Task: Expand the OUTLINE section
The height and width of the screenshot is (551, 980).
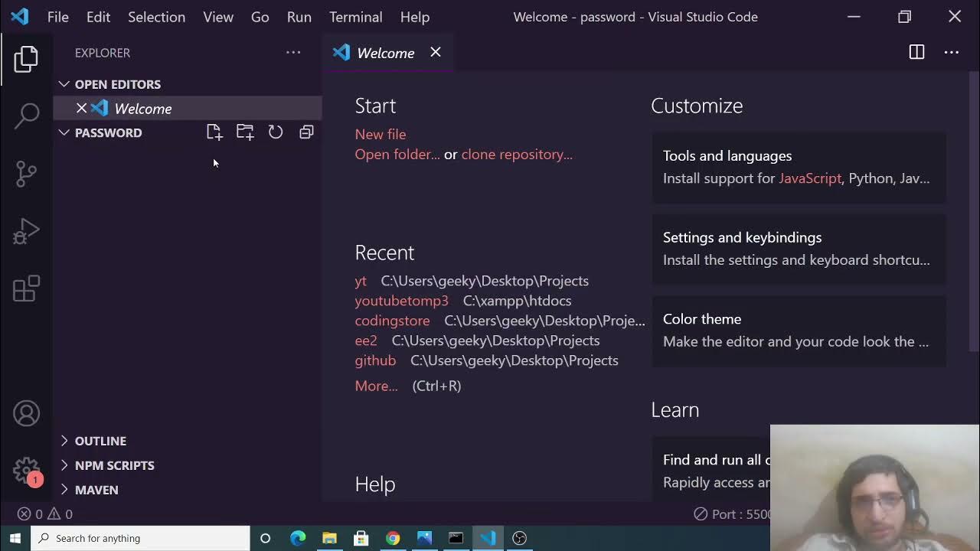Action: [x=188, y=441]
